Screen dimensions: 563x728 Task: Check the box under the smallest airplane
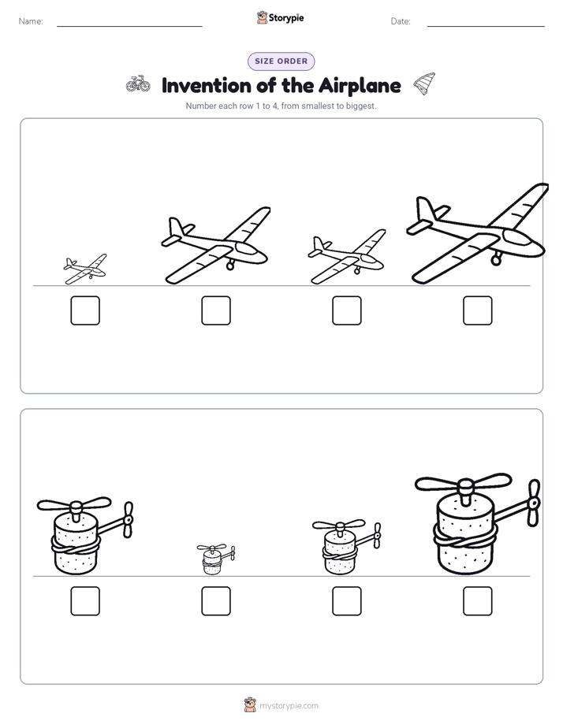point(85,310)
